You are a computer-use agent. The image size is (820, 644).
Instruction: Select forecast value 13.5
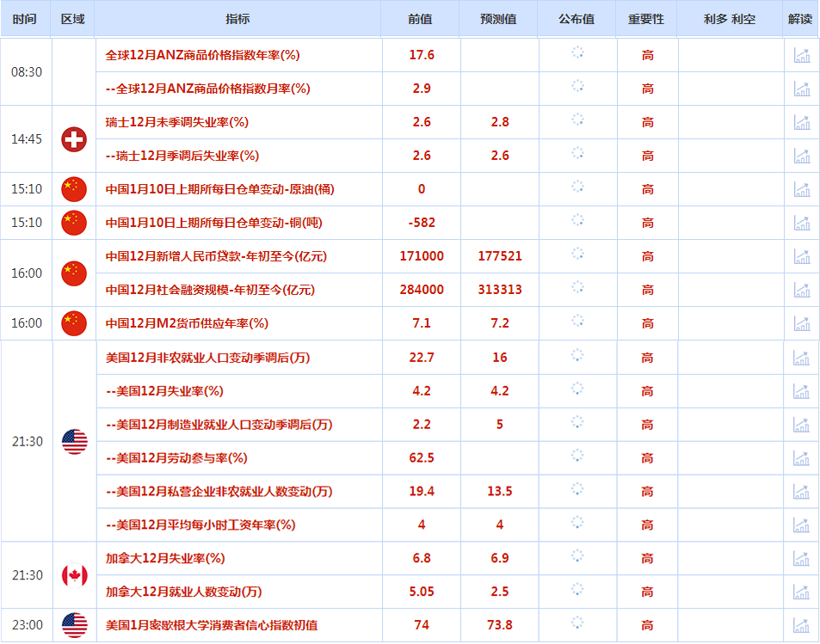[x=500, y=491]
